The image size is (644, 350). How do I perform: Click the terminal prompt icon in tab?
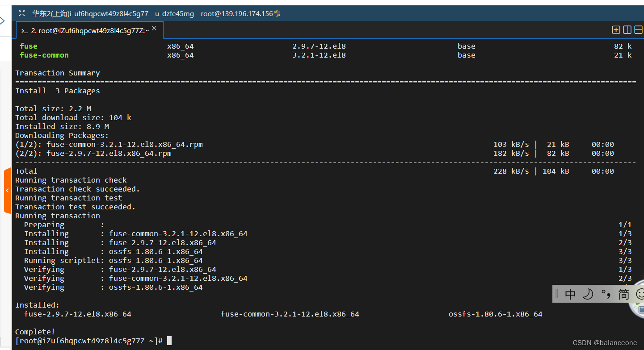(x=25, y=31)
